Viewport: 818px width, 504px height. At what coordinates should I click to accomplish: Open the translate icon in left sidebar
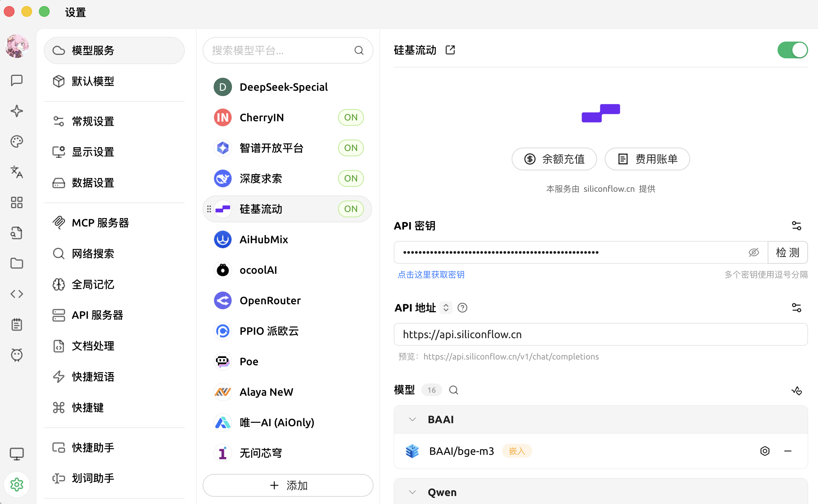pyautogui.click(x=17, y=172)
